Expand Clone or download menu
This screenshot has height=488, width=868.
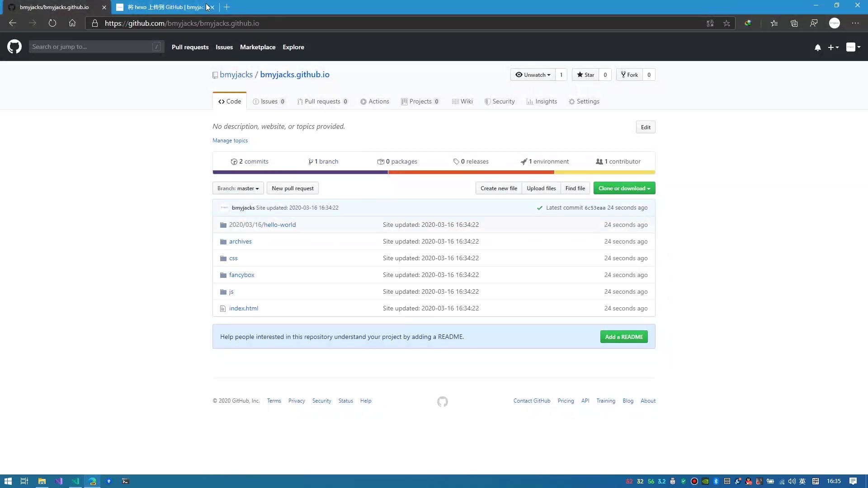(624, 188)
